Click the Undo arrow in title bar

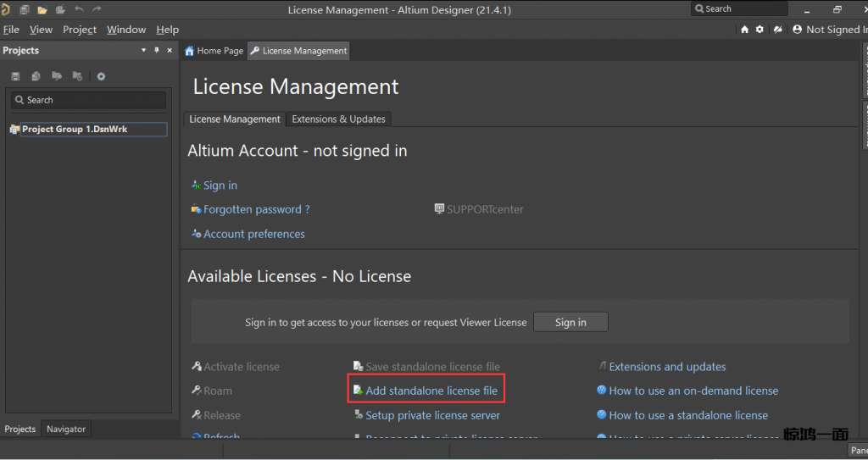(x=79, y=9)
